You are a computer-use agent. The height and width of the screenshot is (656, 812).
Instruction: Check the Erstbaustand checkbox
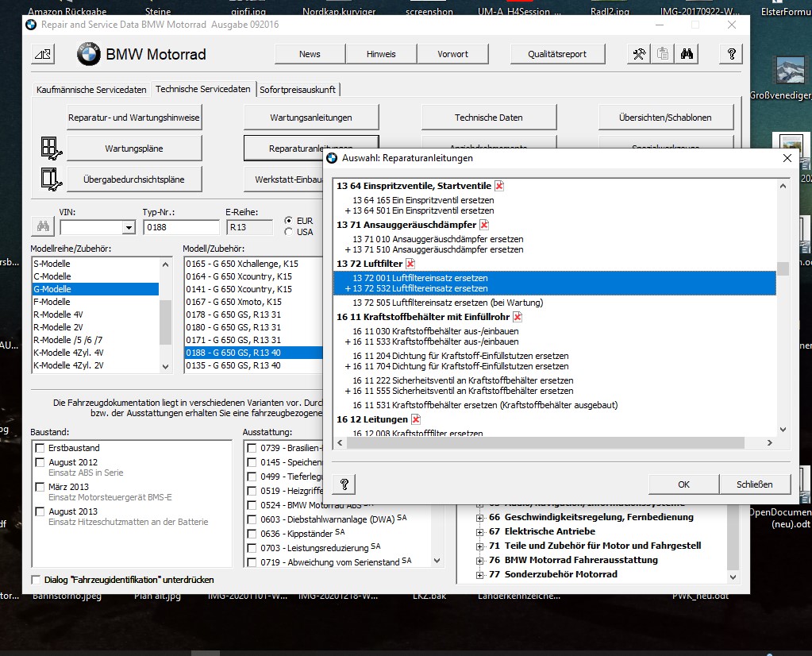(40, 448)
